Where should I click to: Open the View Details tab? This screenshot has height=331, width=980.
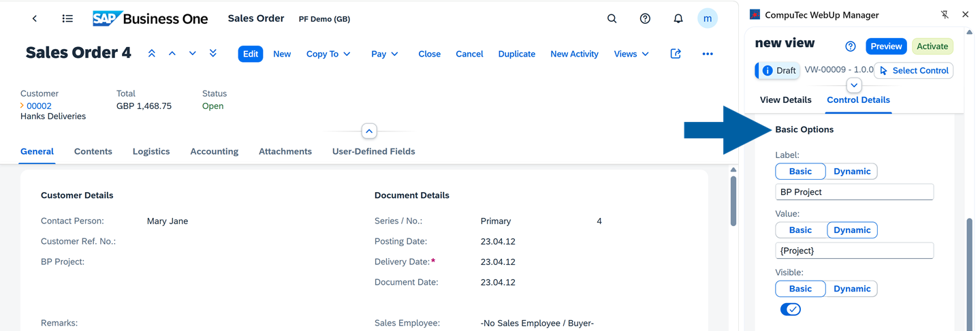point(785,100)
